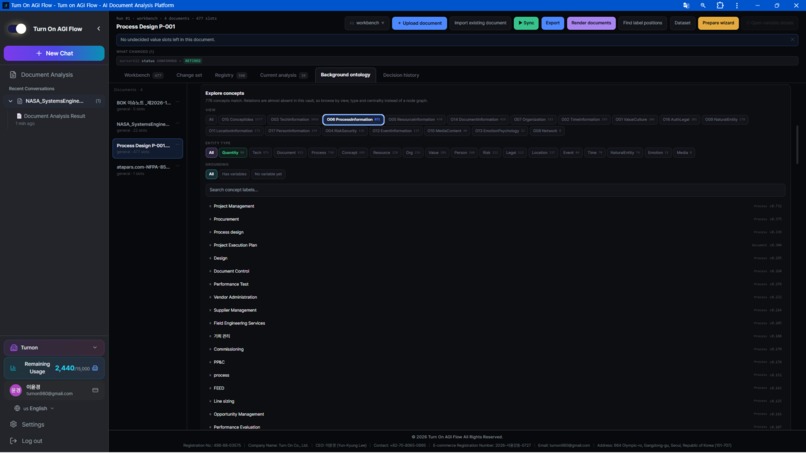Click the Dataset button
Screen dimensions: 806x453
pyautogui.click(x=682, y=23)
